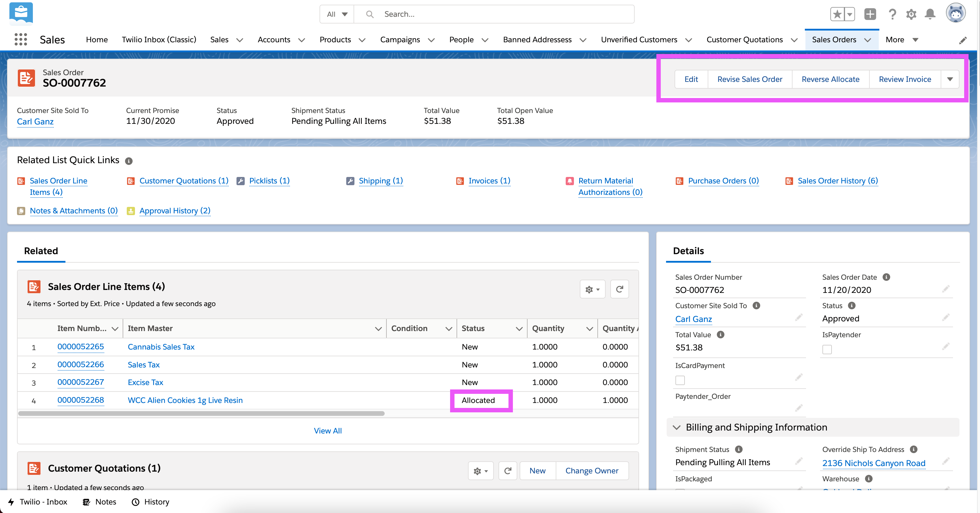This screenshot has height=513, width=980.
Task: Open the App Launcher grid icon
Action: tap(21, 40)
